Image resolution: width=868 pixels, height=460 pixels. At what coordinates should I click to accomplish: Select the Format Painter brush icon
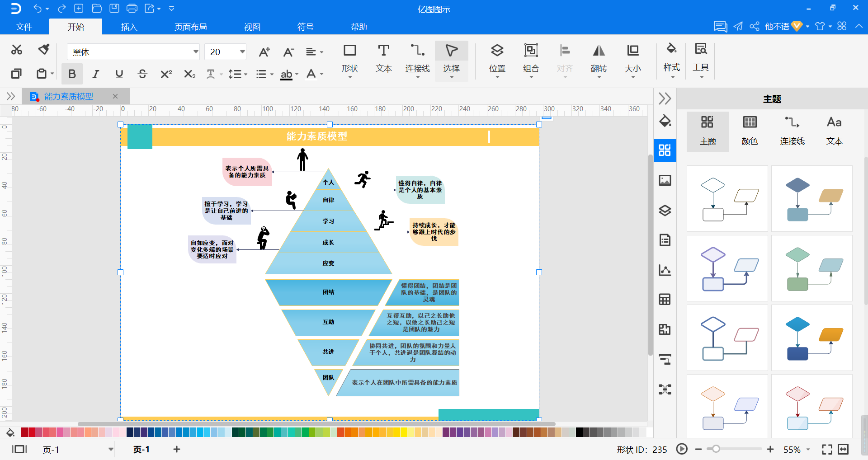[43, 50]
